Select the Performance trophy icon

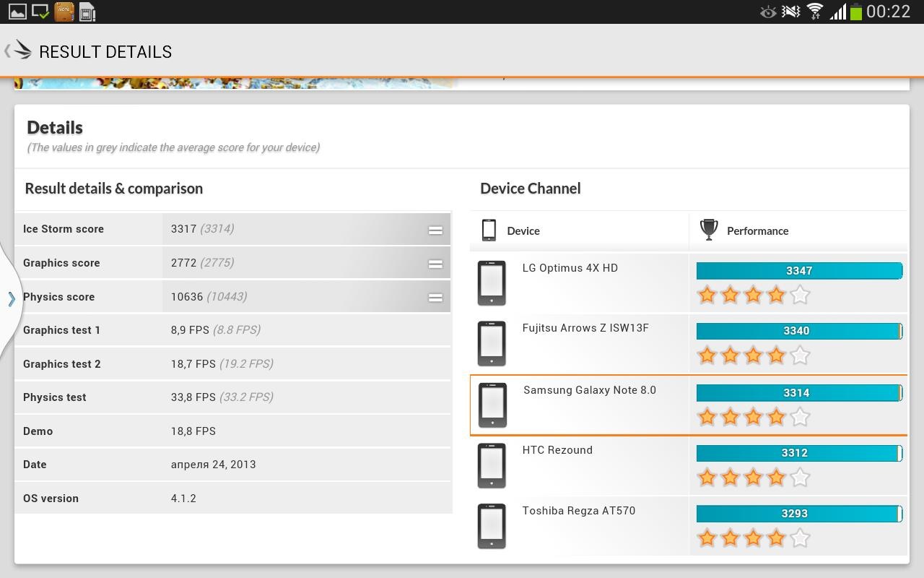coord(709,230)
